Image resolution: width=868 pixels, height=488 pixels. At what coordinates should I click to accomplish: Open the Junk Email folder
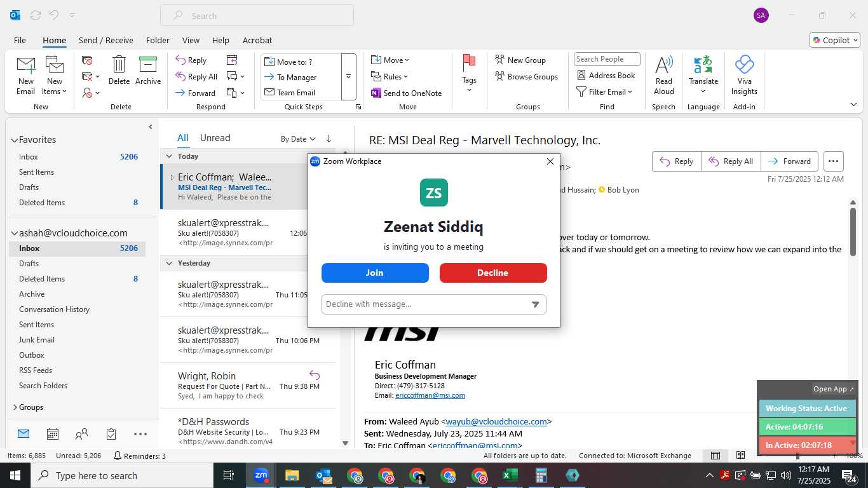click(37, 340)
